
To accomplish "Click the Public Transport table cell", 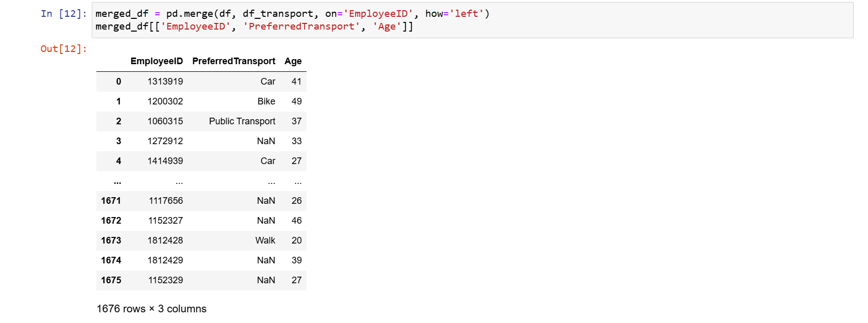I will (242, 121).
